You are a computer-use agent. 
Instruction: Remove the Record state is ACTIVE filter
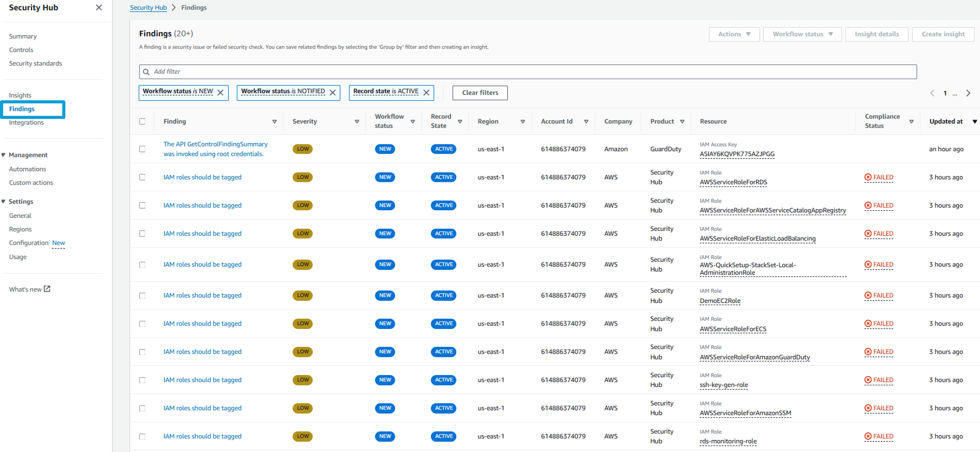pos(427,92)
